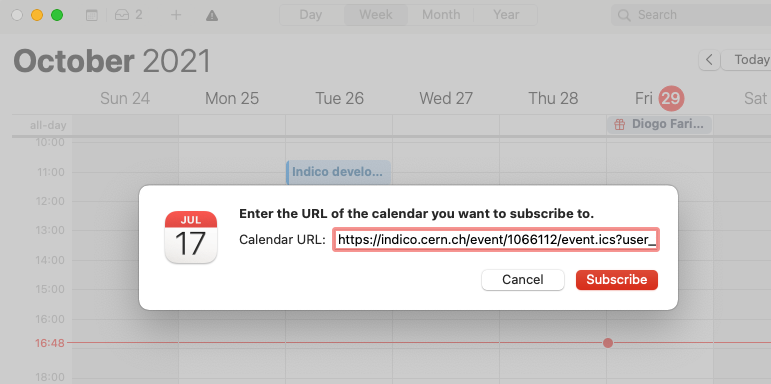Click the birthday gift icon on Friday

pos(620,124)
